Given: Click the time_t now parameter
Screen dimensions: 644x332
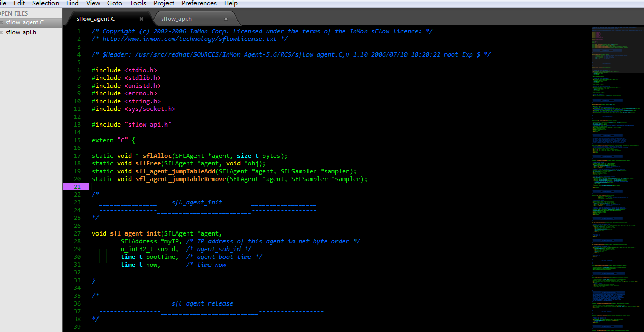Looking at the screenshot, I should (141, 265).
